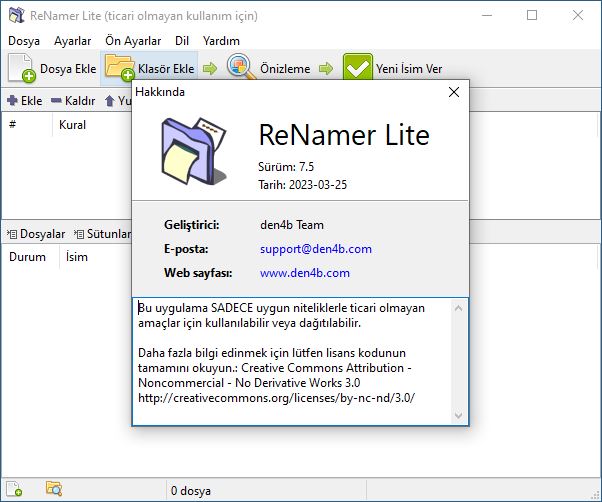Image resolution: width=602 pixels, height=502 pixels.
Task: Click the Kaldır minus rule button
Action: coord(73,101)
